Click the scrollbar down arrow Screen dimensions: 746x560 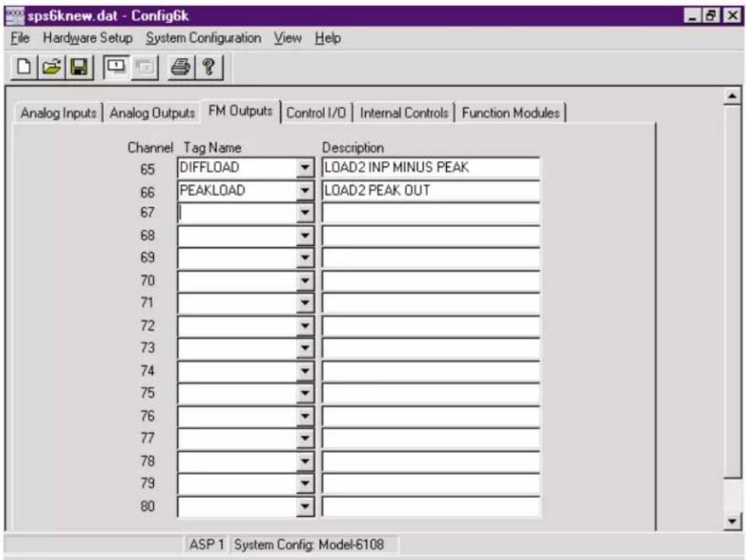(x=732, y=521)
